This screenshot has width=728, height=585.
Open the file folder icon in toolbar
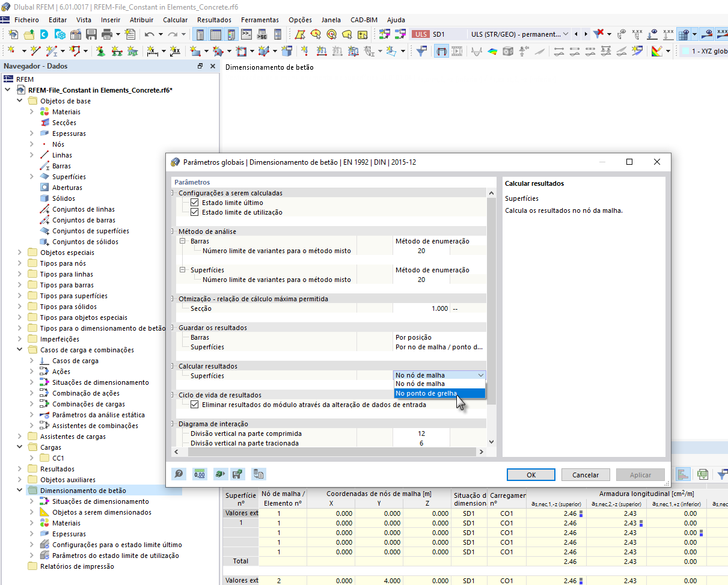point(29,34)
